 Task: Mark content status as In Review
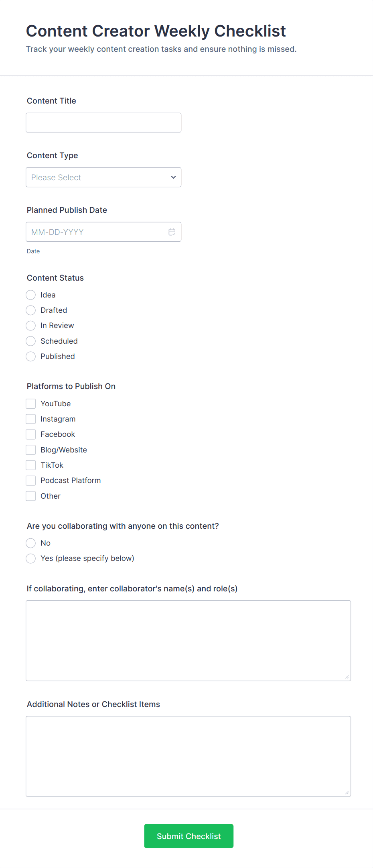point(31,326)
